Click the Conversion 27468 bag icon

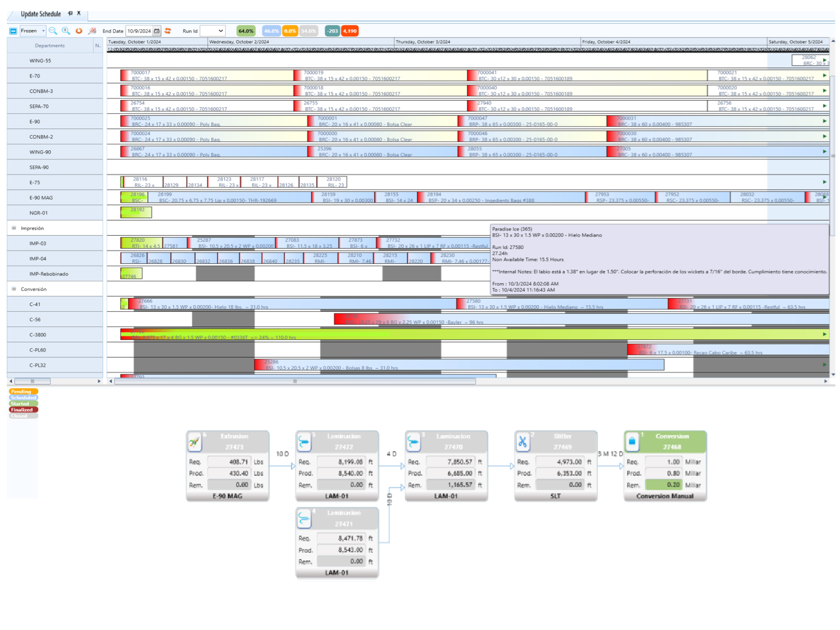point(632,442)
